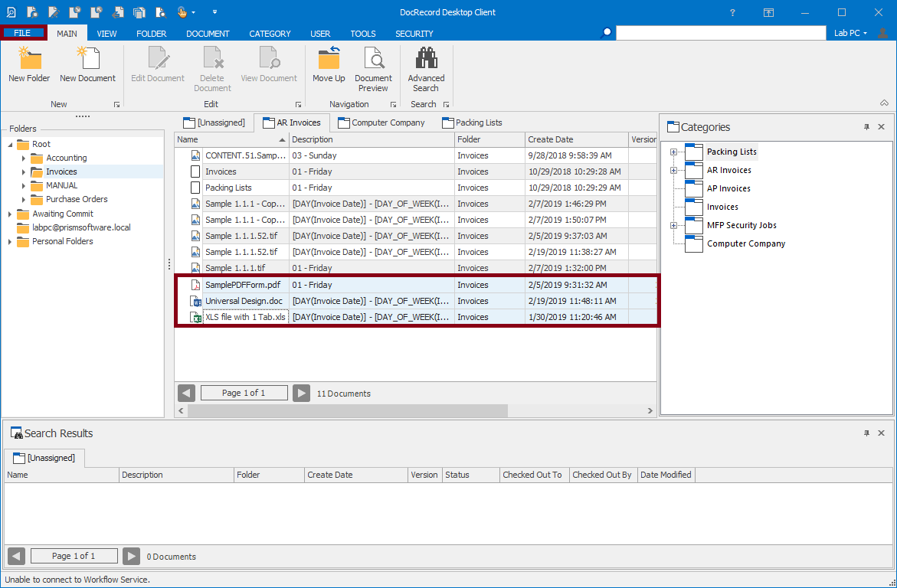The height and width of the screenshot is (588, 897).
Task: Select the Invoices folder in tree
Action: (x=61, y=171)
